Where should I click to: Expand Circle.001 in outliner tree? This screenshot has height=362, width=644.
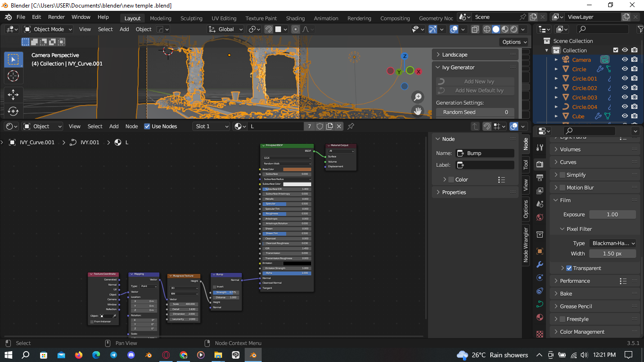point(556,79)
